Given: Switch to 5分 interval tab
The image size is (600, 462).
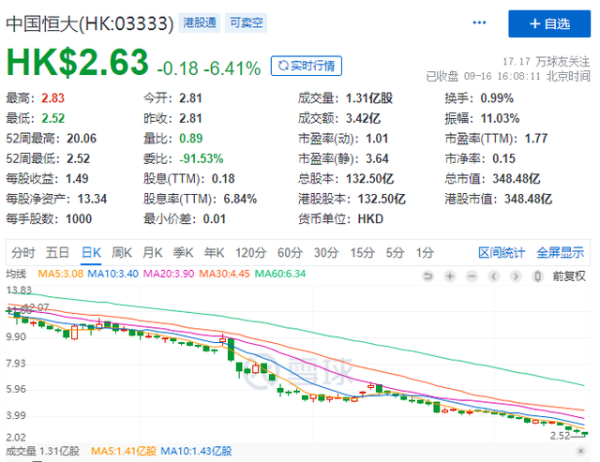Looking at the screenshot, I should pyautogui.click(x=395, y=253).
